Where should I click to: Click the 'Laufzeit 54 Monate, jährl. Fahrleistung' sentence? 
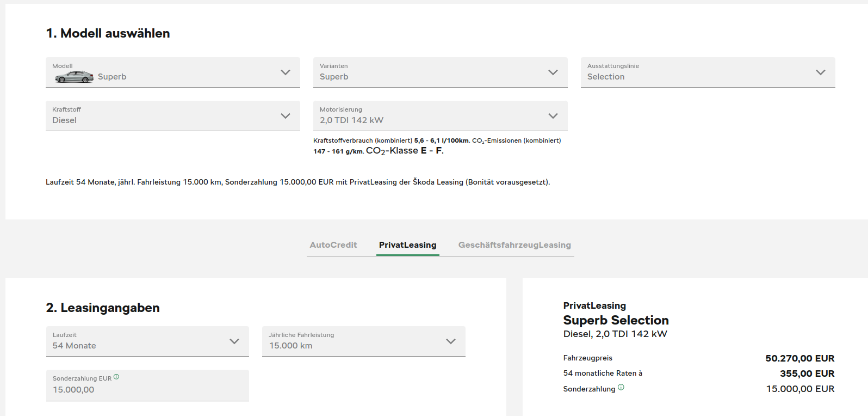[298, 182]
